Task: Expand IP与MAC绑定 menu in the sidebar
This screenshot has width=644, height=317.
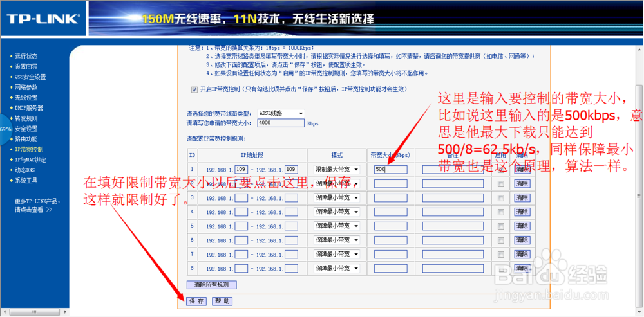Action: coord(30,159)
